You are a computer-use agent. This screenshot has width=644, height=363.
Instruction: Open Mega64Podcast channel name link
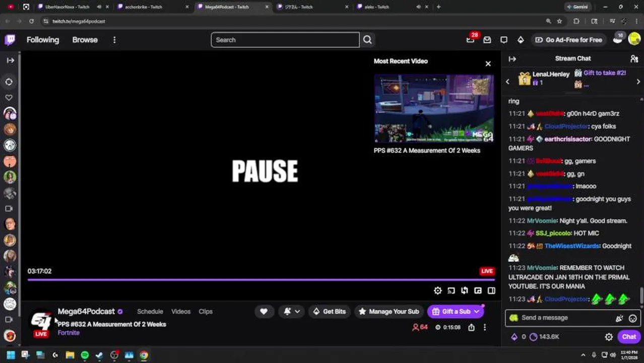(x=86, y=312)
